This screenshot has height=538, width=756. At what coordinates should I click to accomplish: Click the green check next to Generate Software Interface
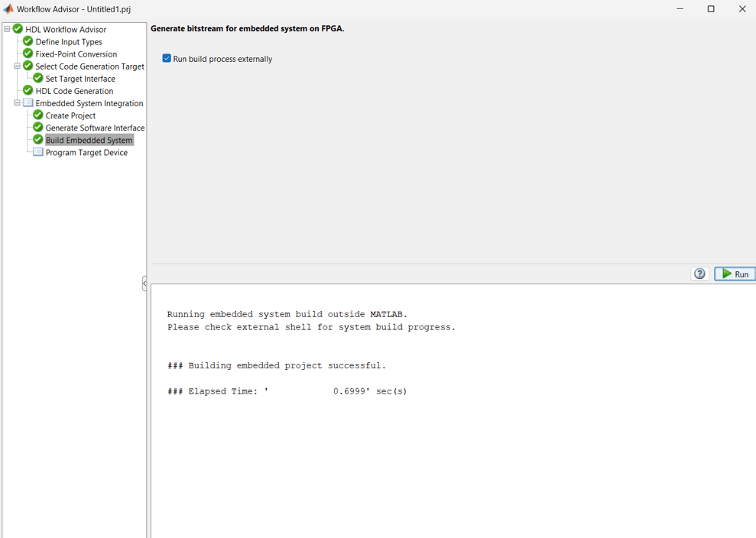point(36,127)
